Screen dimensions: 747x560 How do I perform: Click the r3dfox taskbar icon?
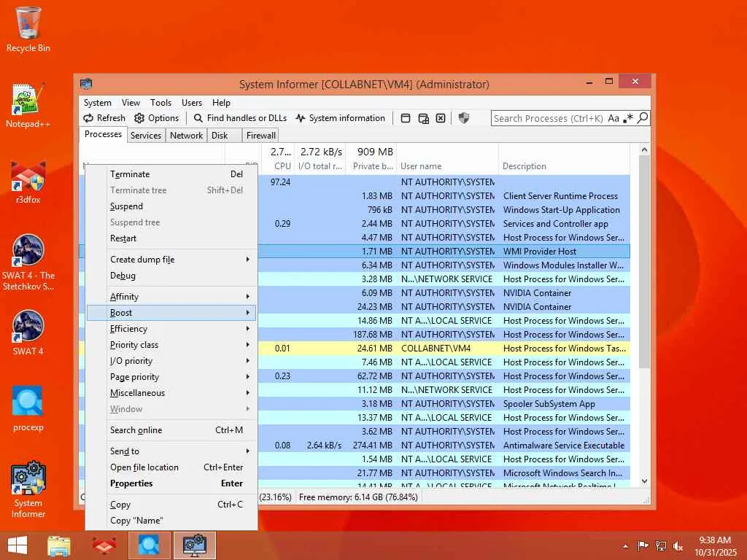[104, 545]
